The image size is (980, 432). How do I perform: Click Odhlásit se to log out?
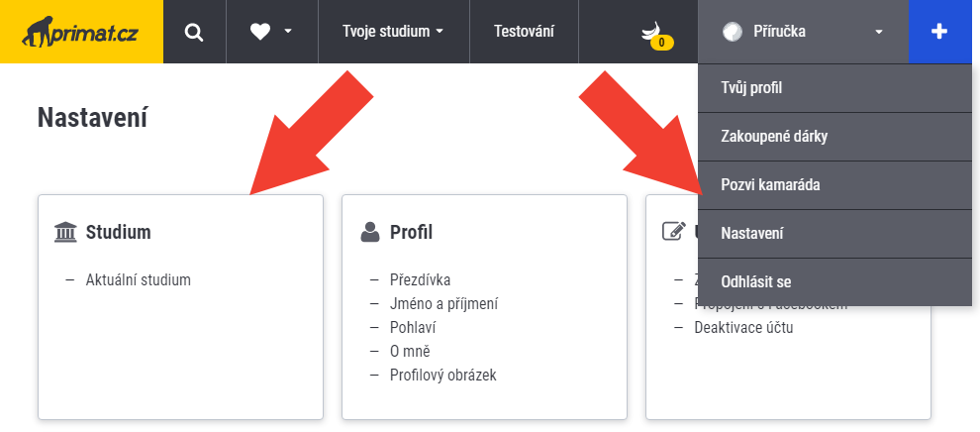(x=756, y=282)
